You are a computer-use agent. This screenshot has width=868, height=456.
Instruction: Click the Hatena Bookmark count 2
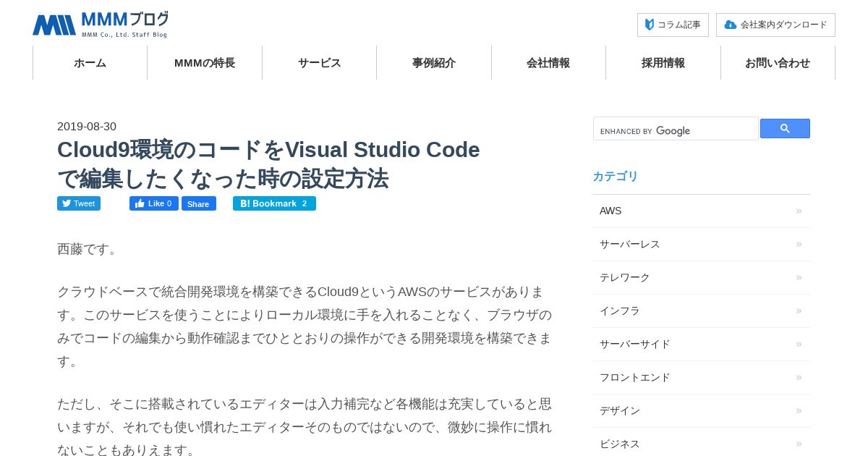305,203
